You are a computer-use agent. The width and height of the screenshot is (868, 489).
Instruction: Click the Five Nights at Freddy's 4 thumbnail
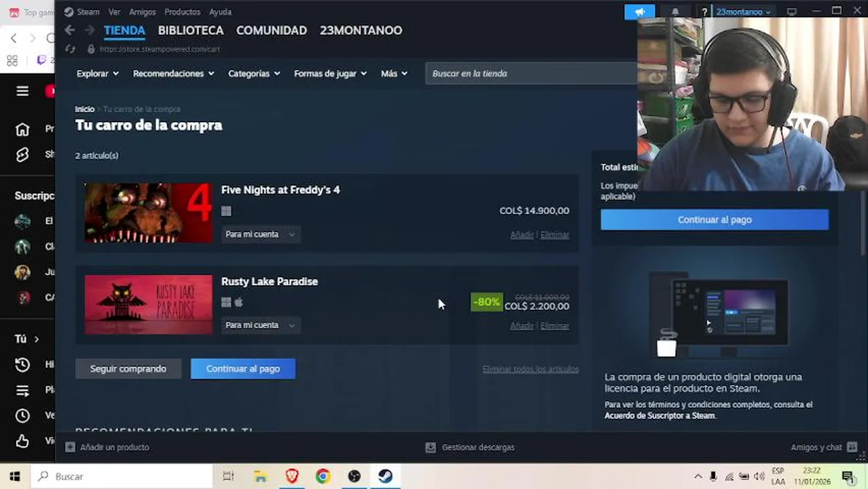pyautogui.click(x=149, y=213)
